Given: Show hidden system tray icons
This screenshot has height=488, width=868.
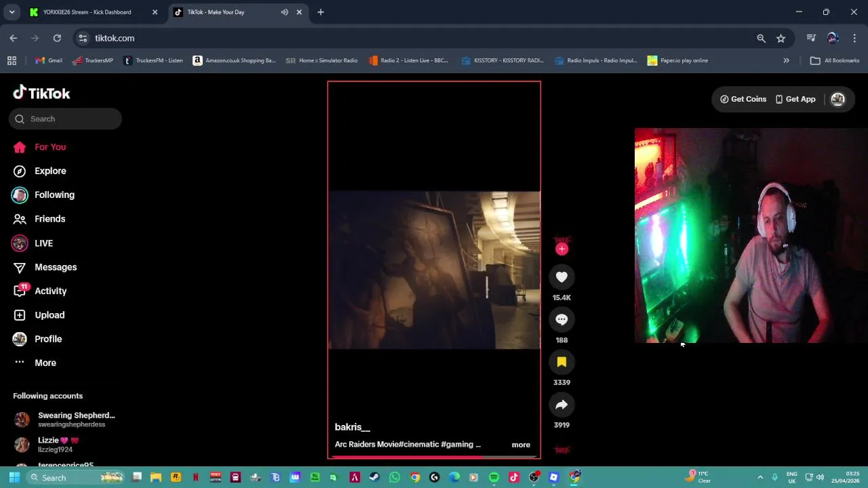Looking at the screenshot, I should click(x=760, y=477).
